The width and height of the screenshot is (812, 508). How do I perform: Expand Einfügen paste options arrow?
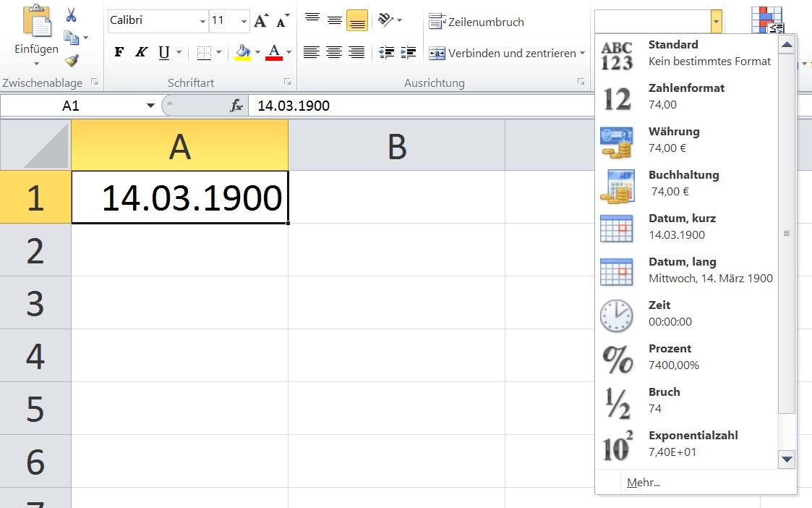pos(36,64)
